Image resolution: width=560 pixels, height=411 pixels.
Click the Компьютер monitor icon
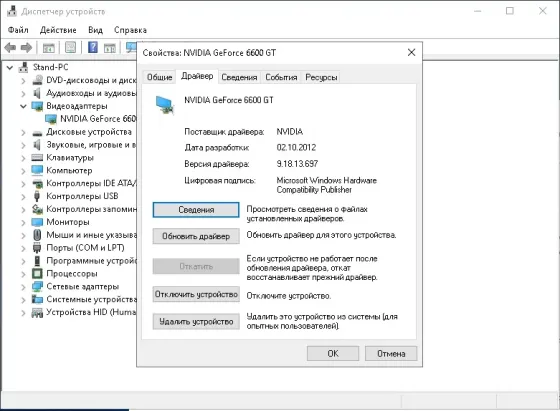(x=37, y=170)
